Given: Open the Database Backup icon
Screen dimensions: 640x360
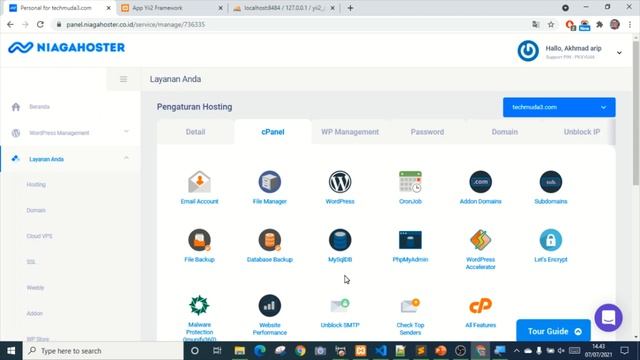Looking at the screenshot, I should pyautogui.click(x=269, y=240).
